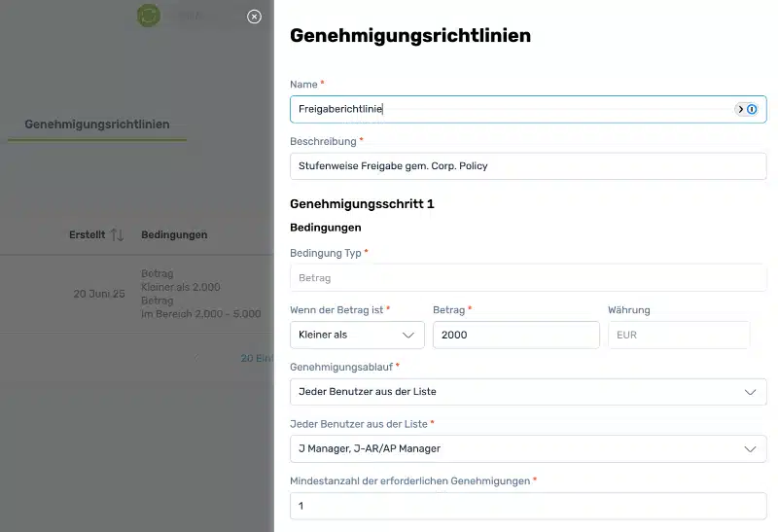Edit the Betrag amount field 2000
This screenshot has width=778, height=532.
coord(516,335)
